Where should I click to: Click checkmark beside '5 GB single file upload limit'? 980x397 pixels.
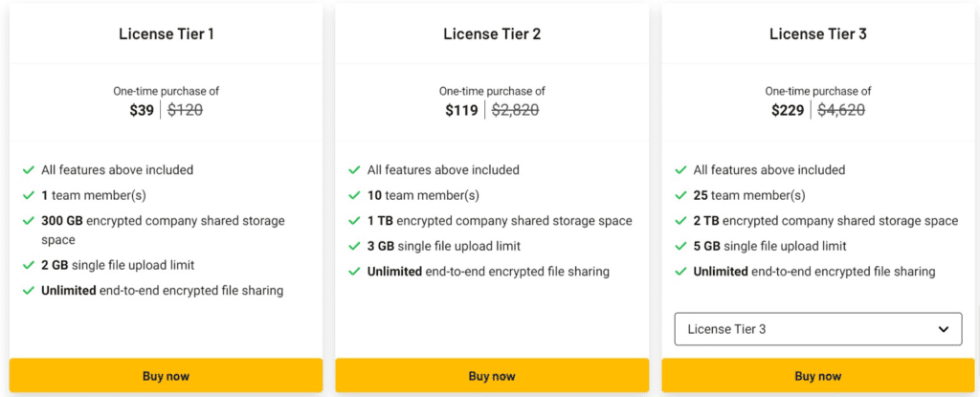click(x=681, y=246)
